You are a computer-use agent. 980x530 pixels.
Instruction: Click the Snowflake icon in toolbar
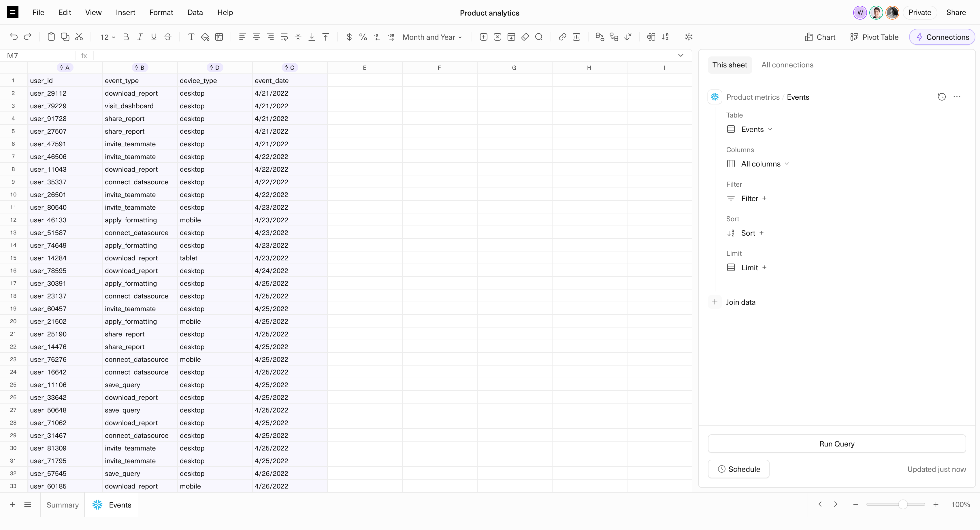click(x=689, y=37)
